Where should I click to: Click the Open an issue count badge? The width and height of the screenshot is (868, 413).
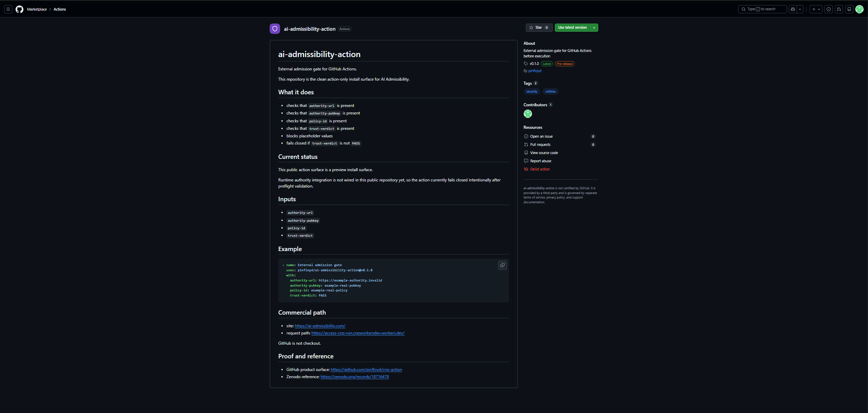click(x=593, y=136)
